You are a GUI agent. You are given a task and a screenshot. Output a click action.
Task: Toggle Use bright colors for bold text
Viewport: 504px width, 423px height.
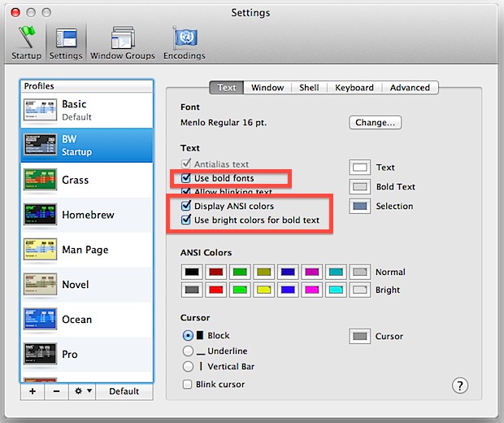186,220
